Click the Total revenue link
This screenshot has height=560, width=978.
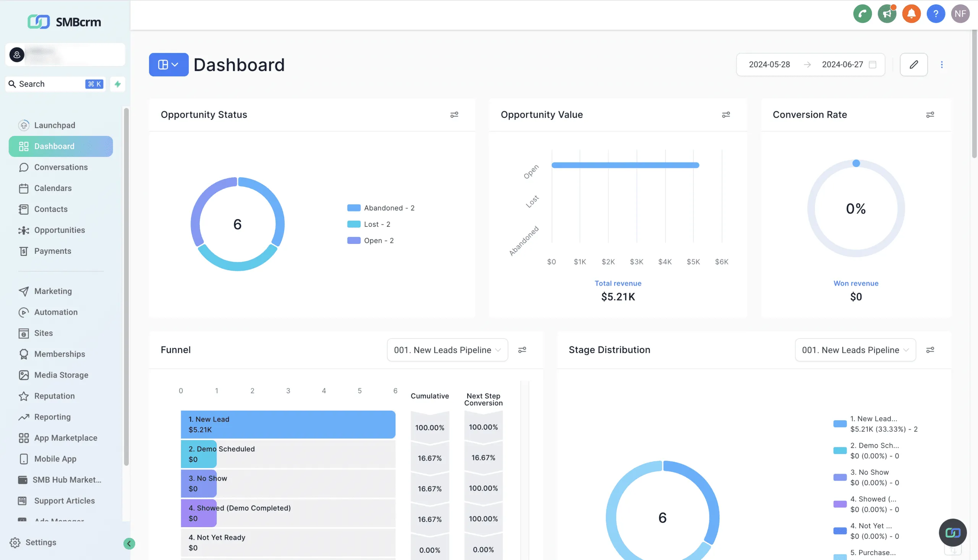point(618,283)
